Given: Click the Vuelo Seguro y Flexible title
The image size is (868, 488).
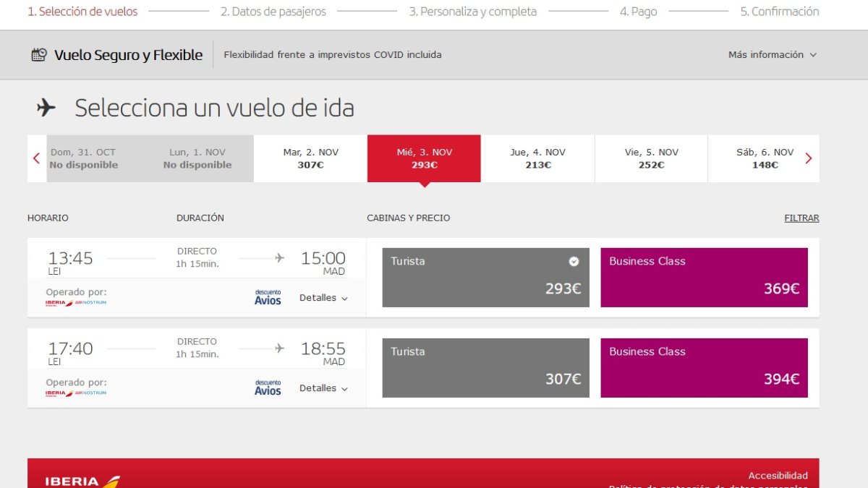Looking at the screenshot, I should pyautogui.click(x=128, y=55).
